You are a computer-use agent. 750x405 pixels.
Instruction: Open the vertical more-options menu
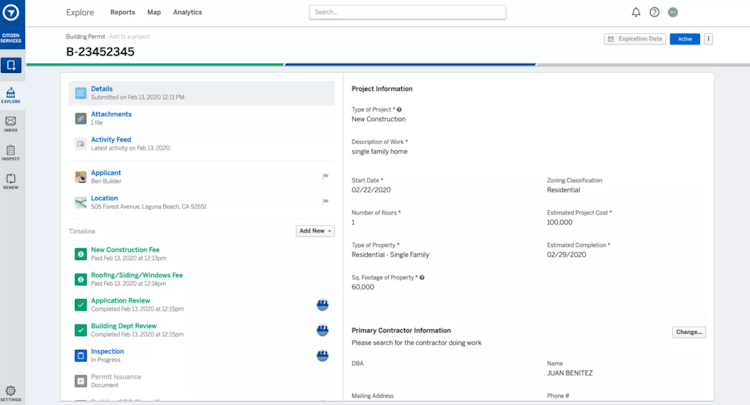click(x=708, y=39)
